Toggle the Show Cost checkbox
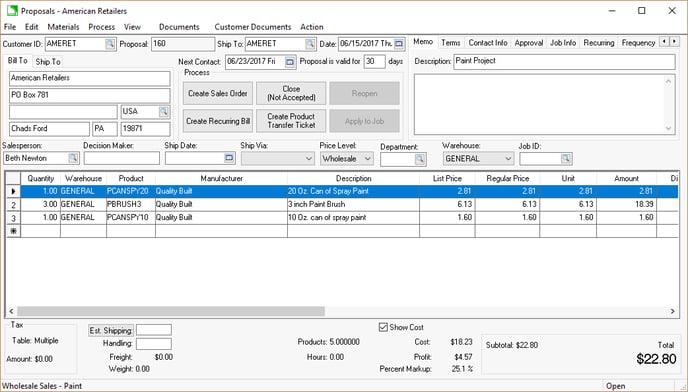Image resolution: width=688 pixels, height=392 pixels. [383, 327]
